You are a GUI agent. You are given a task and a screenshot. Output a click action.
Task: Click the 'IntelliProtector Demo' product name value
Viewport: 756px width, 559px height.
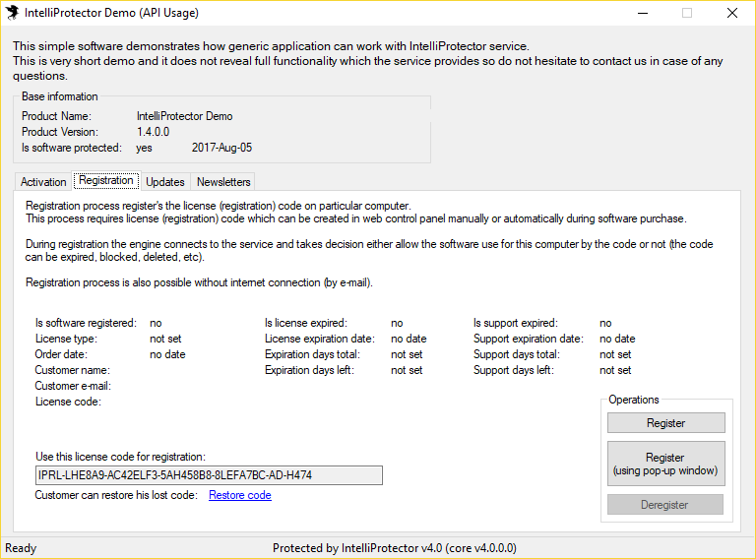[x=185, y=116]
